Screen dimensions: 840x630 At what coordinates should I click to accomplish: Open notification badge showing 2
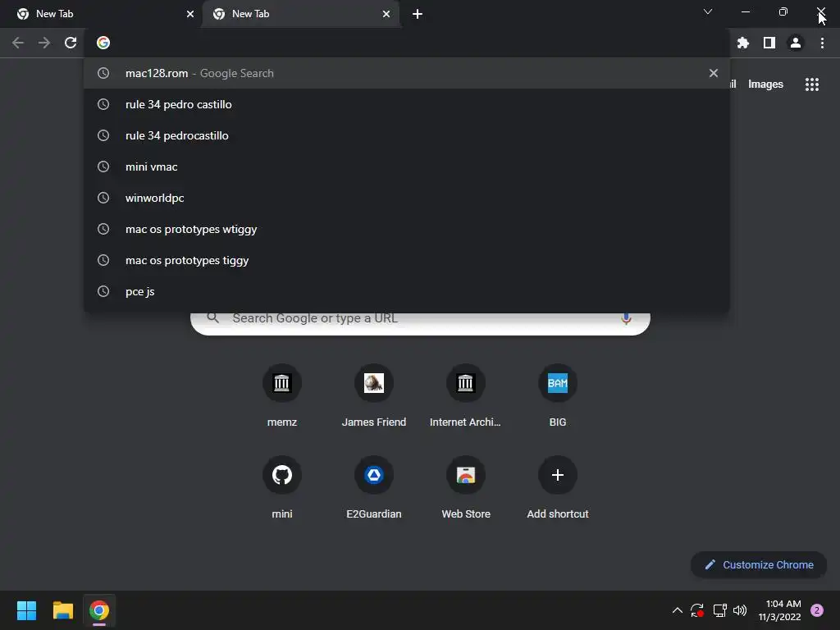[817, 610]
